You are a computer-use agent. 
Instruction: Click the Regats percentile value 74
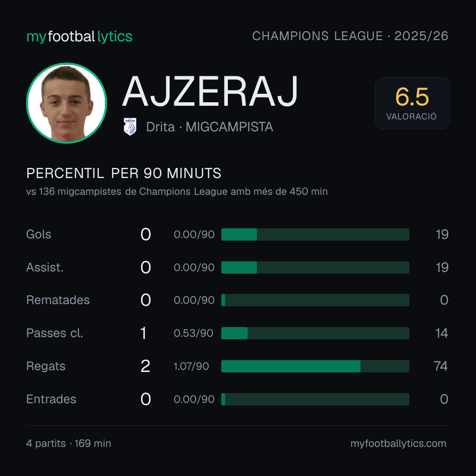[x=440, y=366]
